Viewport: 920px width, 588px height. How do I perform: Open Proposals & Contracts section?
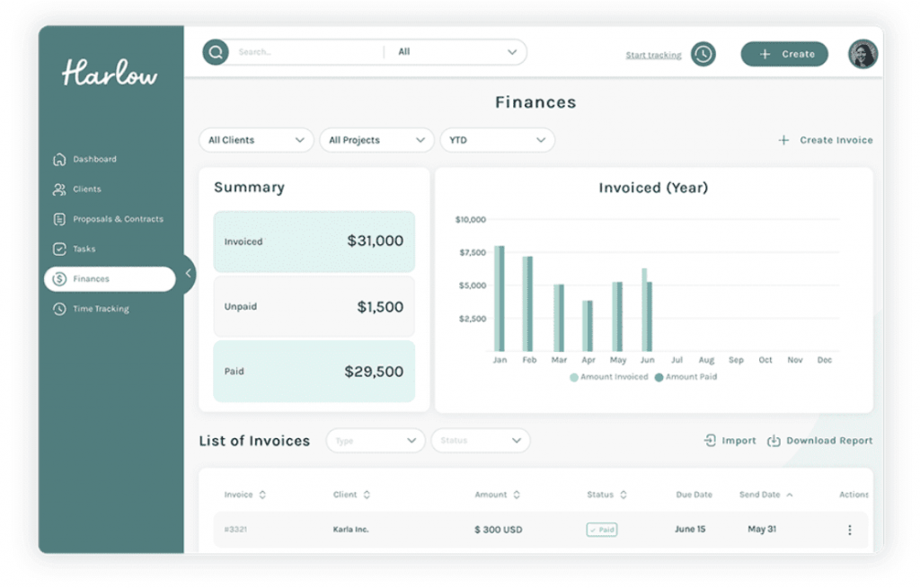point(118,219)
